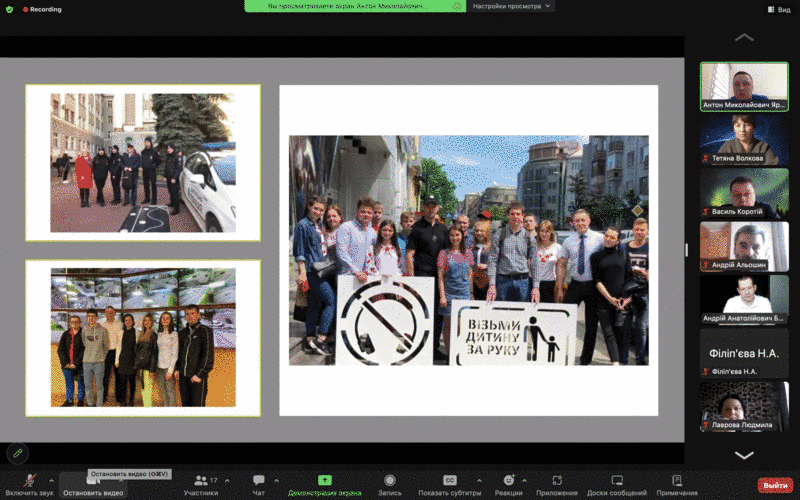Click the gallery panel collapse handle
The height and width of the screenshot is (500, 800).
[687, 249]
